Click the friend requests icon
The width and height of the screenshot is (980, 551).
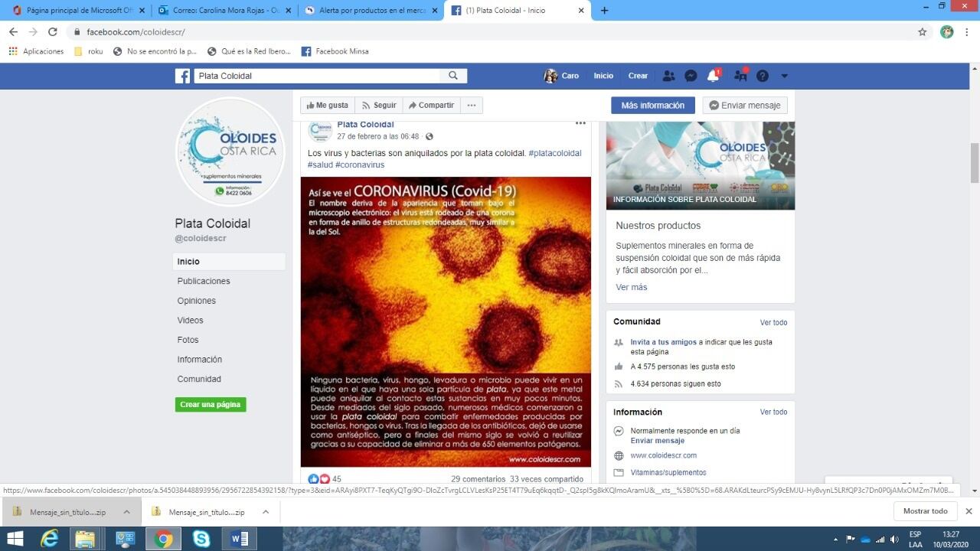[x=668, y=75]
